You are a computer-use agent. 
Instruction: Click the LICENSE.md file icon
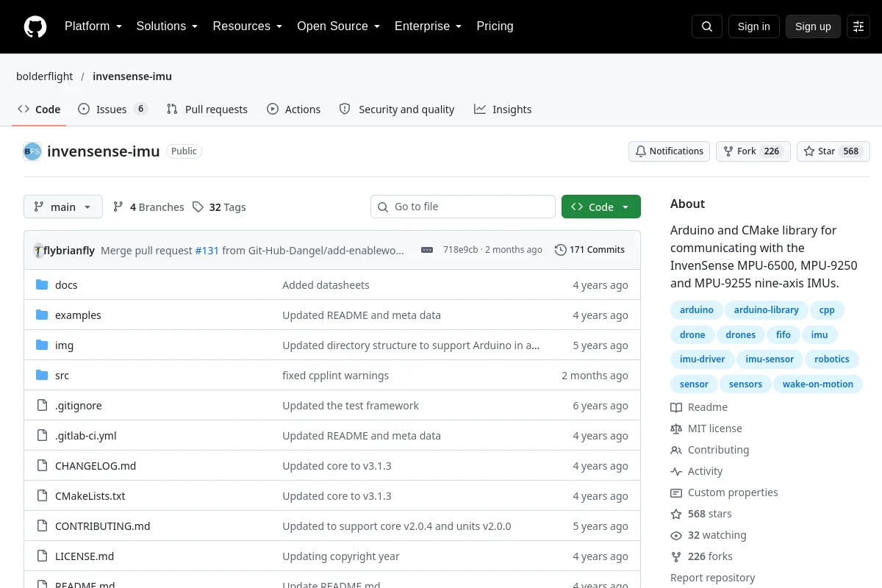tap(42, 556)
